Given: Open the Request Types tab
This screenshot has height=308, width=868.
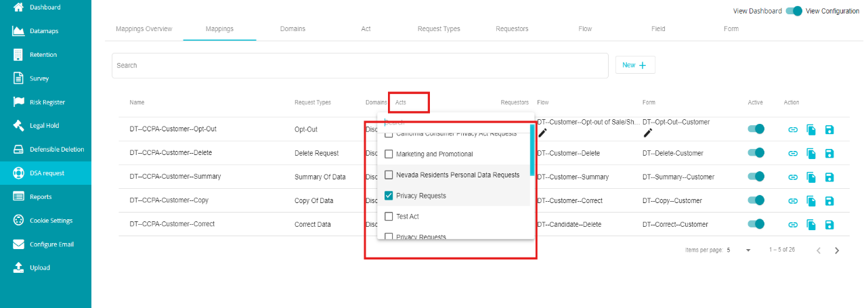Looking at the screenshot, I should coord(439,29).
